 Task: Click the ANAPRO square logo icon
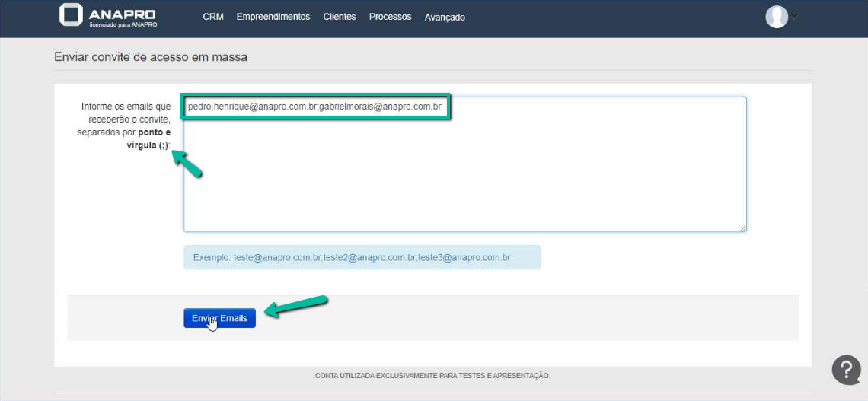(x=71, y=14)
